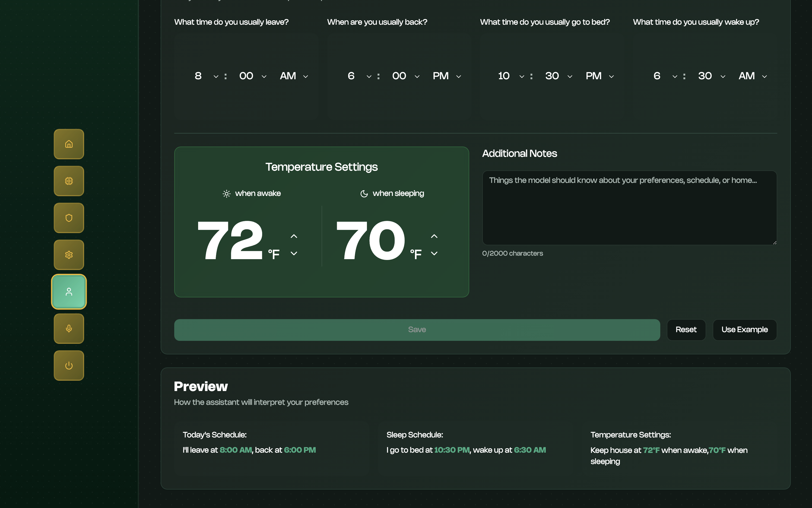Open the Home sidebar icon
Screen dimensions: 812x508
[x=69, y=144]
